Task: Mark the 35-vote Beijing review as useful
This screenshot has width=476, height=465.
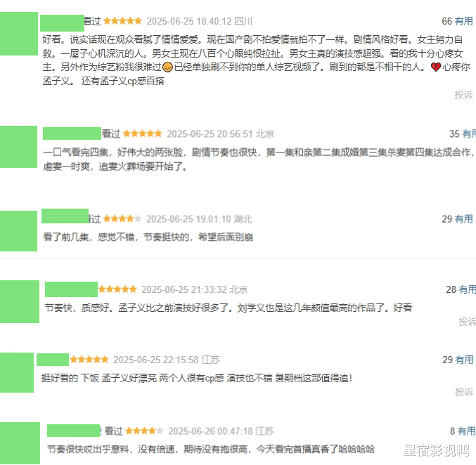Action: click(x=468, y=133)
